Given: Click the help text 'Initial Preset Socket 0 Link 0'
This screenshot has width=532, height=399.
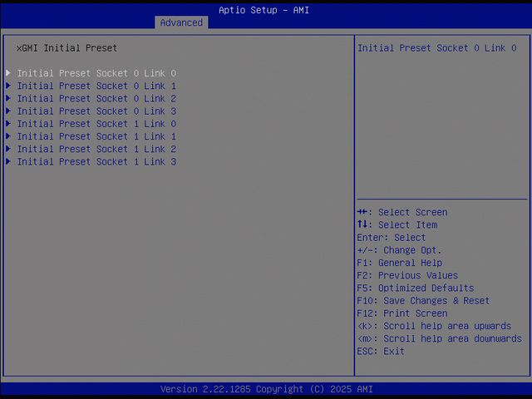Looking at the screenshot, I should pos(437,48).
